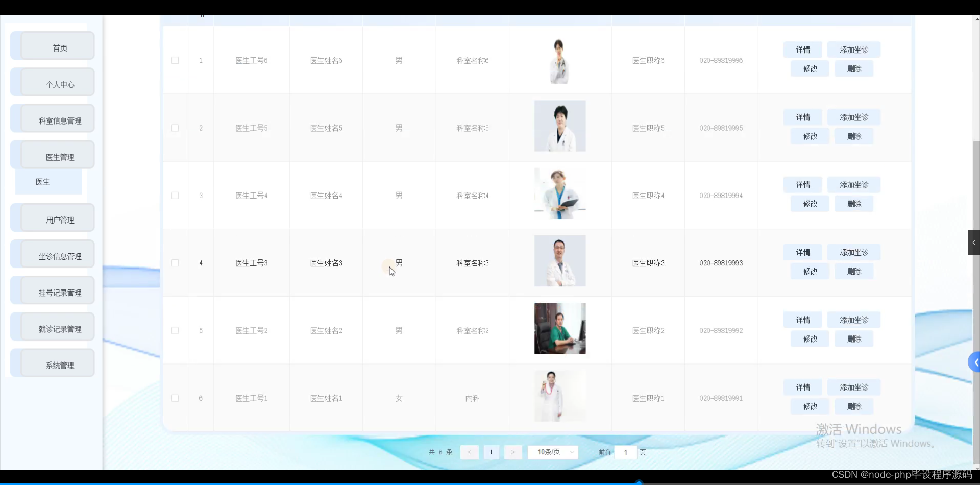The image size is (980, 485).
Task: Open the 首页 page from the sidebar
Action: [x=60, y=47]
